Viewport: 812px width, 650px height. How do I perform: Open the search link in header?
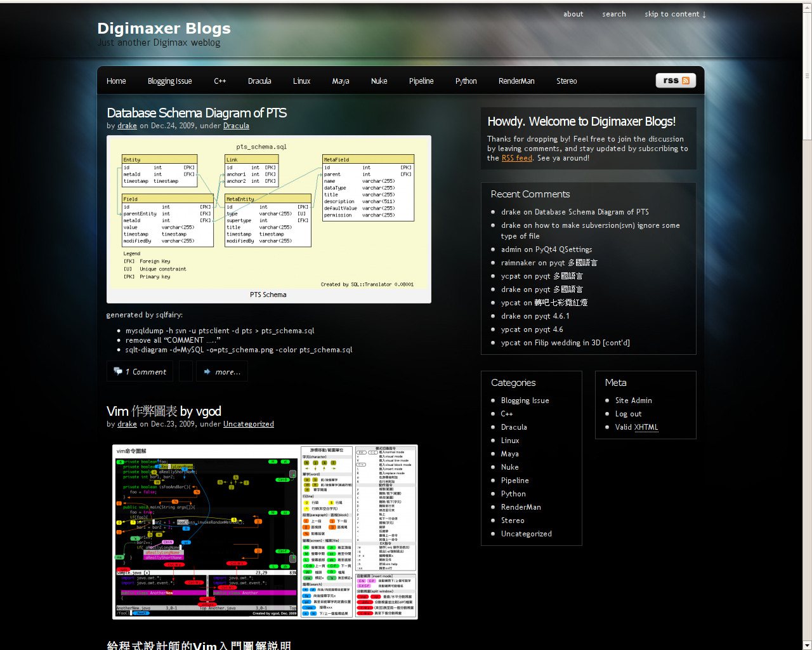tap(614, 14)
